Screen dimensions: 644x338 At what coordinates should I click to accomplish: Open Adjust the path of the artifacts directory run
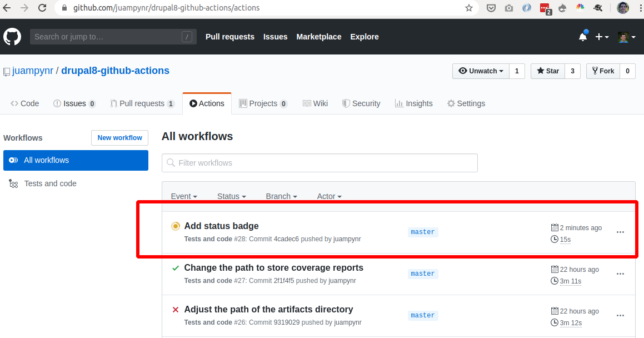268,309
